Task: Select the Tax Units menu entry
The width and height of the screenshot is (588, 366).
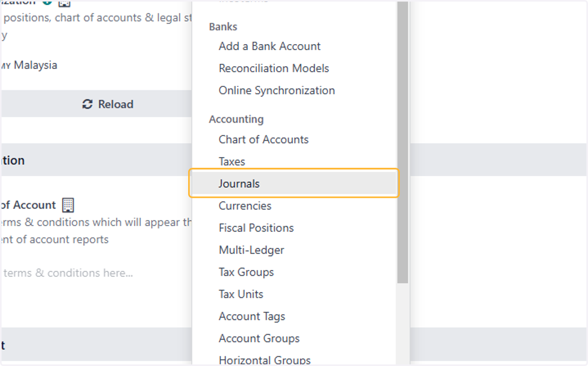Action: click(241, 294)
